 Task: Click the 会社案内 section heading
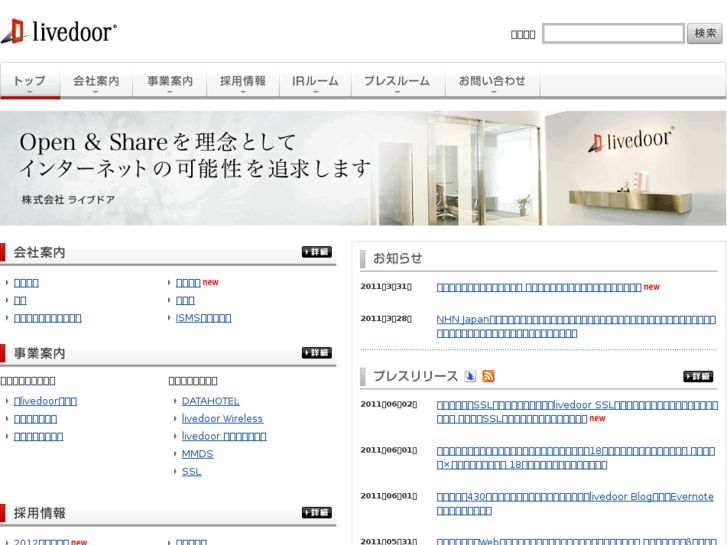point(39,252)
